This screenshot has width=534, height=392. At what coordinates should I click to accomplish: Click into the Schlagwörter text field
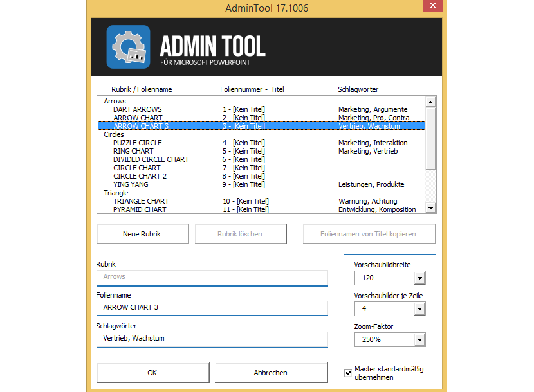click(212, 339)
